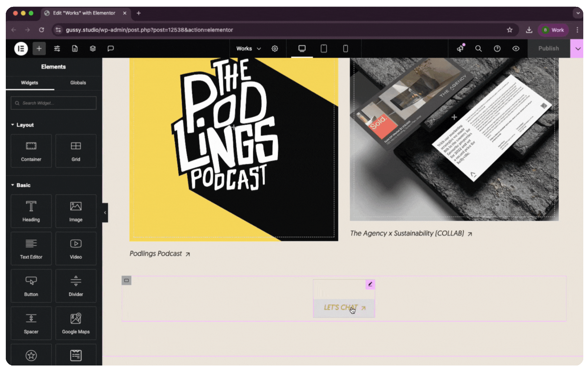Image resolution: width=588 pixels, height=392 pixels.
Task: Open What's New megaphone icon
Action: click(x=460, y=49)
